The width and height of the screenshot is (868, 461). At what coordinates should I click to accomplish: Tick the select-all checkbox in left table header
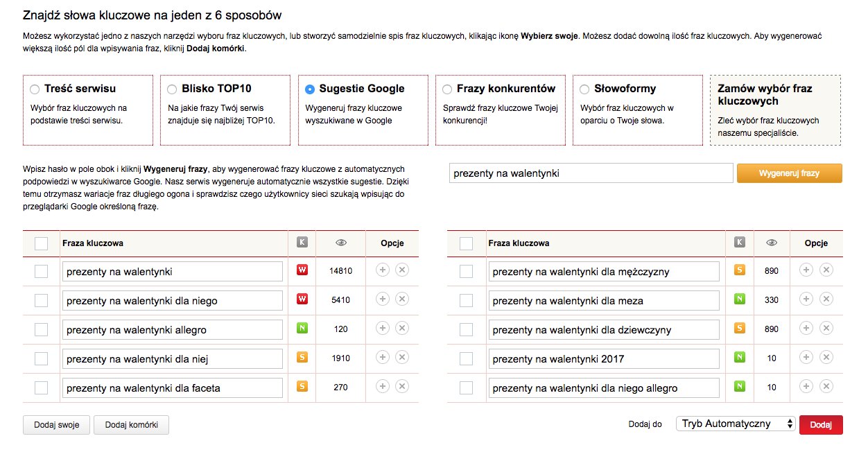(x=42, y=243)
